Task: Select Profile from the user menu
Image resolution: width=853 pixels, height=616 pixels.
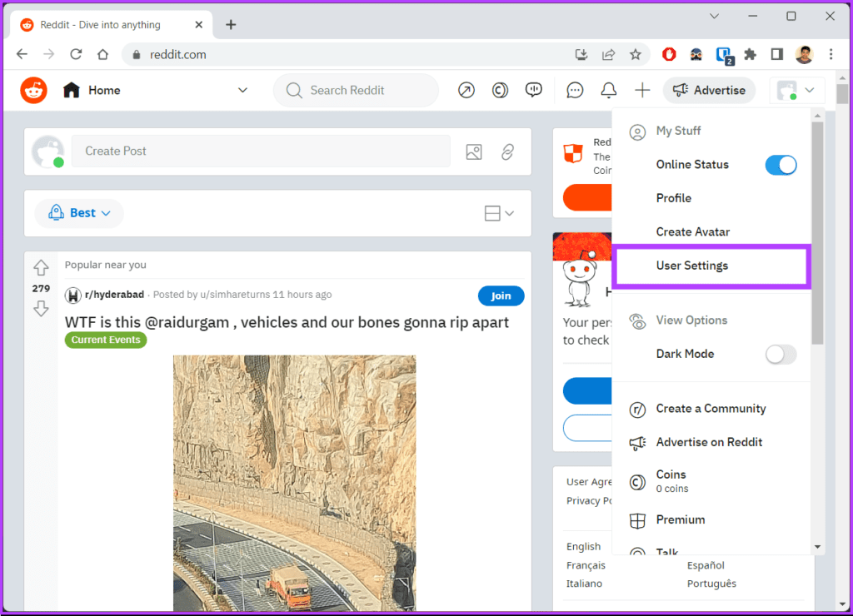Action: tap(673, 198)
